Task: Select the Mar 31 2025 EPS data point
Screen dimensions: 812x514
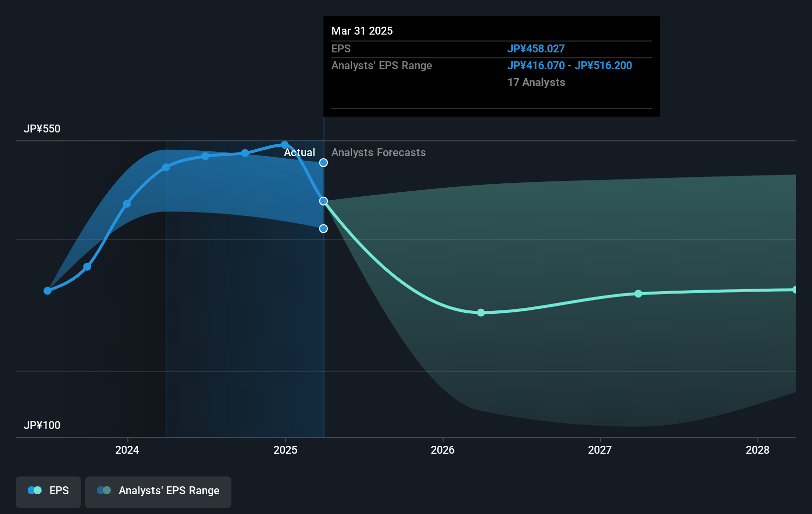Action: (323, 201)
